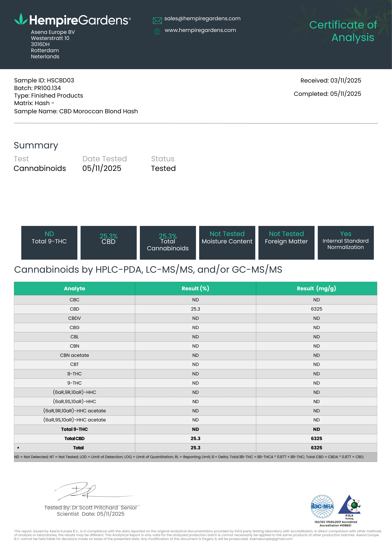
Task: Click the email envelope icon
Action: pos(157,21)
